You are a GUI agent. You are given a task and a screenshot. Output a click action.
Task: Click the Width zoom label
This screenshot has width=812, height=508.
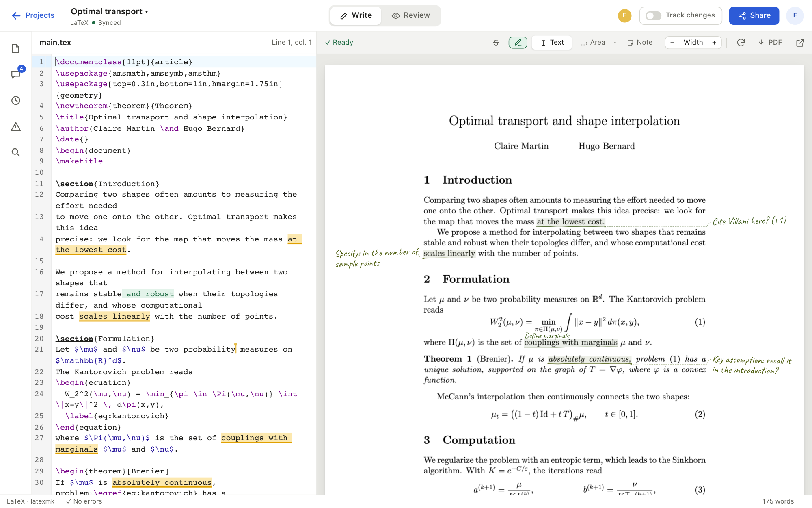click(693, 43)
